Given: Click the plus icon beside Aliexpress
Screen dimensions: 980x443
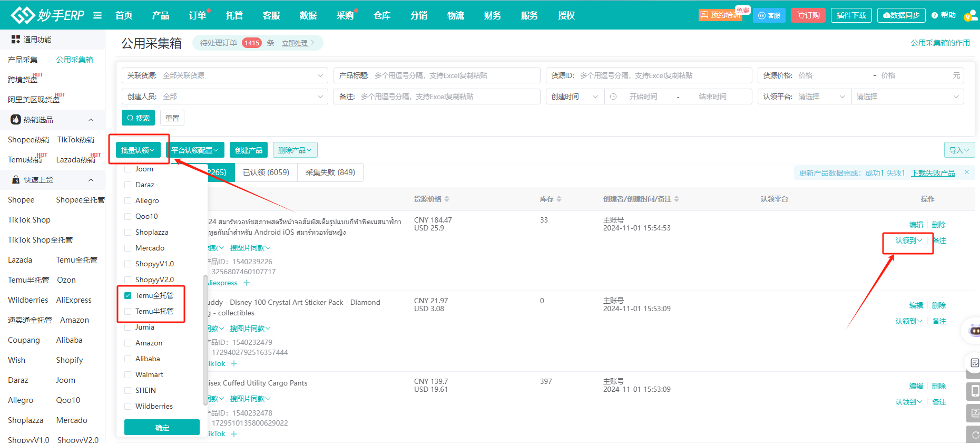Looking at the screenshot, I should pyautogui.click(x=247, y=283).
